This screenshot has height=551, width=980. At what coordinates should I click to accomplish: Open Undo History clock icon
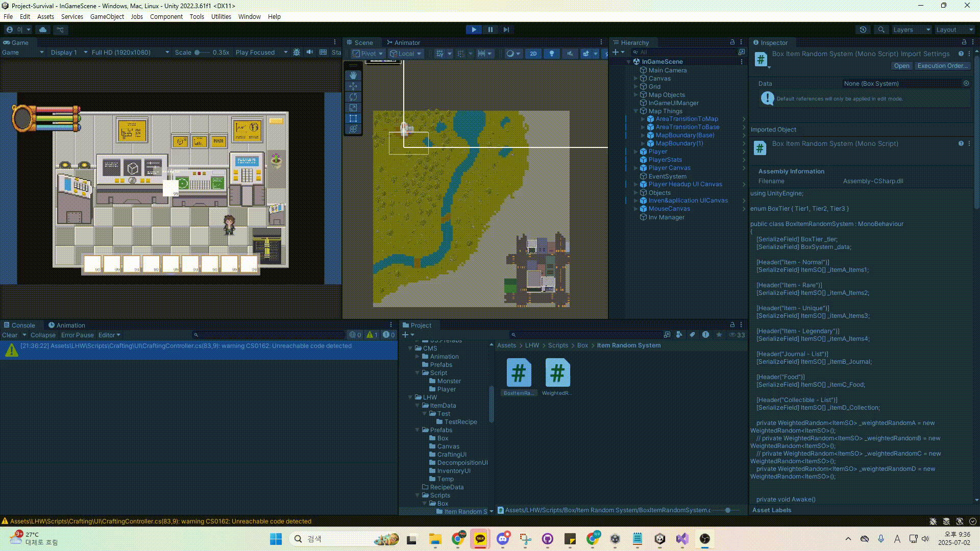click(863, 30)
